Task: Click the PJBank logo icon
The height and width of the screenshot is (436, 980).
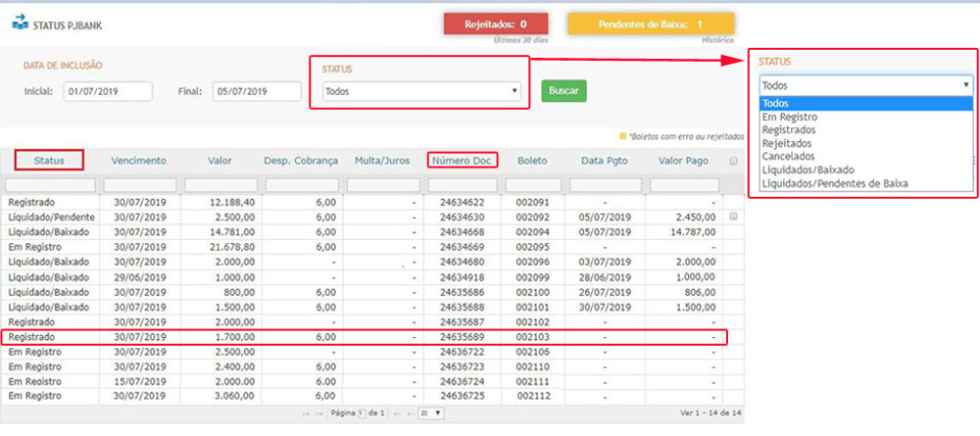Action: (x=20, y=23)
